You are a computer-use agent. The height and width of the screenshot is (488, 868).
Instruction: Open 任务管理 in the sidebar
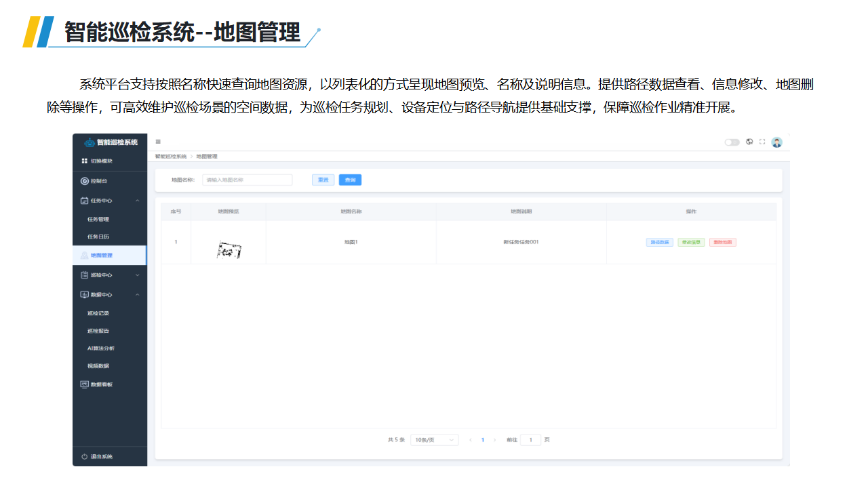98,220
